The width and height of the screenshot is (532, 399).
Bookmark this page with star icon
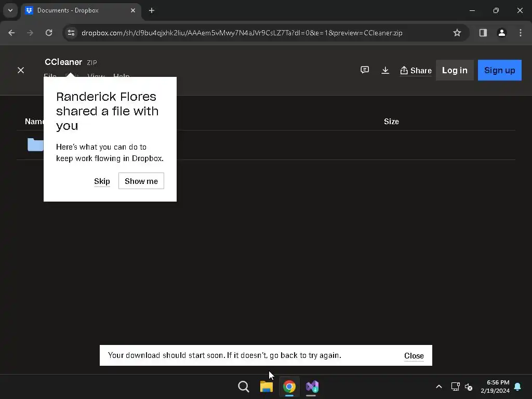pos(457,33)
